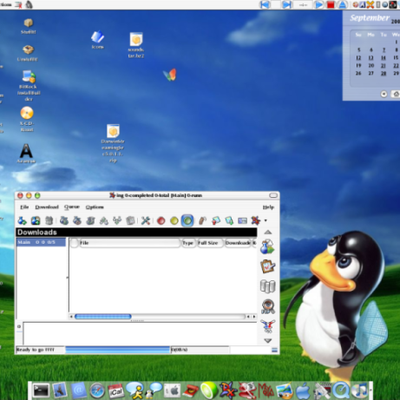Select the X-CD-Roast disc desktop icon
The width and height of the screenshot is (400, 400).
pos(27,118)
